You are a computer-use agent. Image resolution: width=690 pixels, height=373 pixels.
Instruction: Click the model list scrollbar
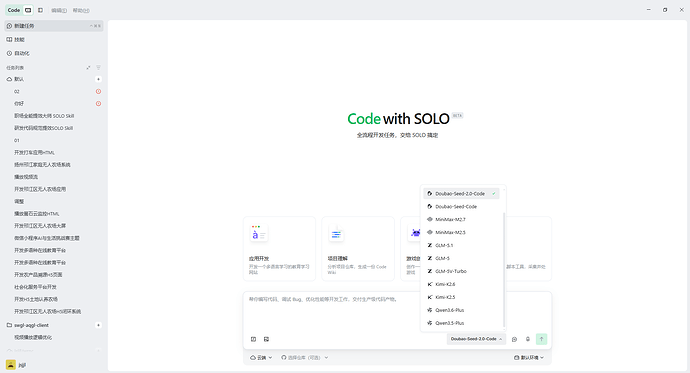(503, 269)
